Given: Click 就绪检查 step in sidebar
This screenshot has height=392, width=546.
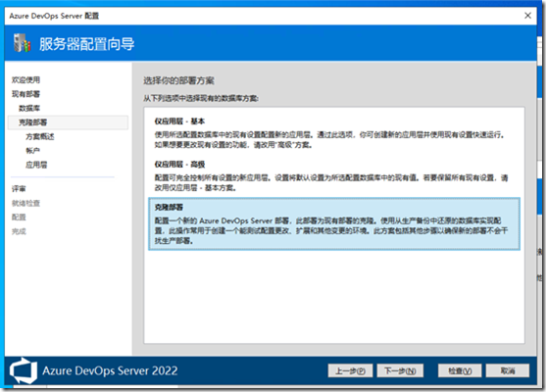Looking at the screenshot, I should tap(25, 203).
